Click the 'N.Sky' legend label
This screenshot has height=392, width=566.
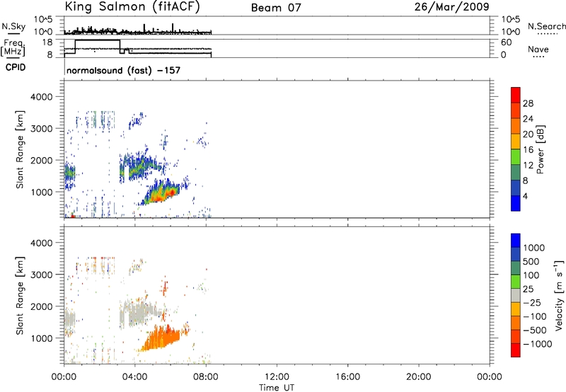[x=13, y=26]
